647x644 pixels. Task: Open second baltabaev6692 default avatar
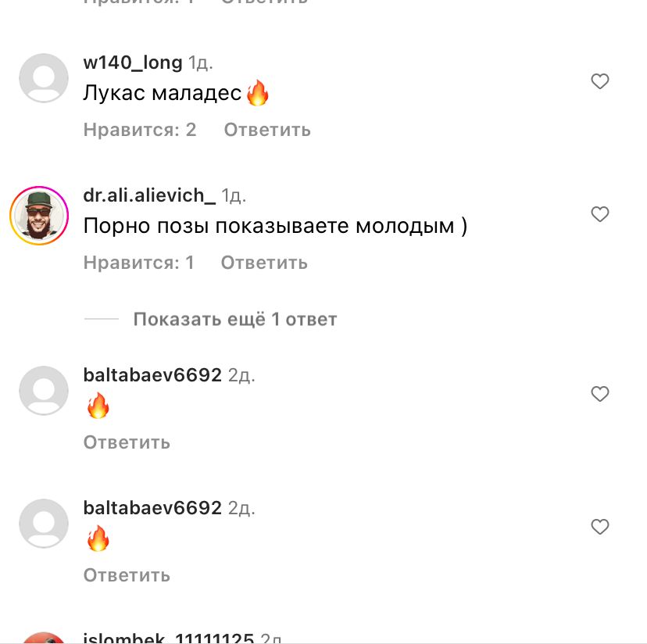pyautogui.click(x=44, y=523)
